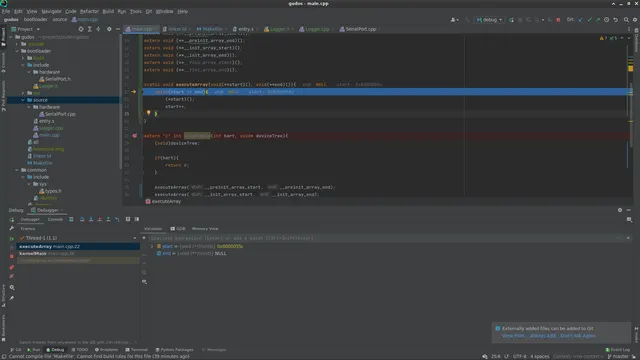The height and width of the screenshot is (360, 640).
Task: Toggle the Bookmarks side tool window
Action: pyautogui.click(x=3, y=327)
